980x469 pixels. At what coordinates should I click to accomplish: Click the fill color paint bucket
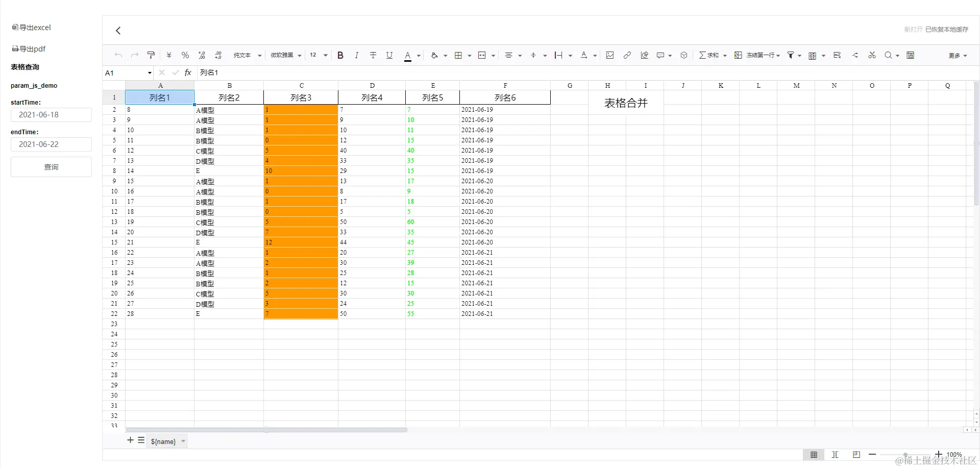pos(434,55)
